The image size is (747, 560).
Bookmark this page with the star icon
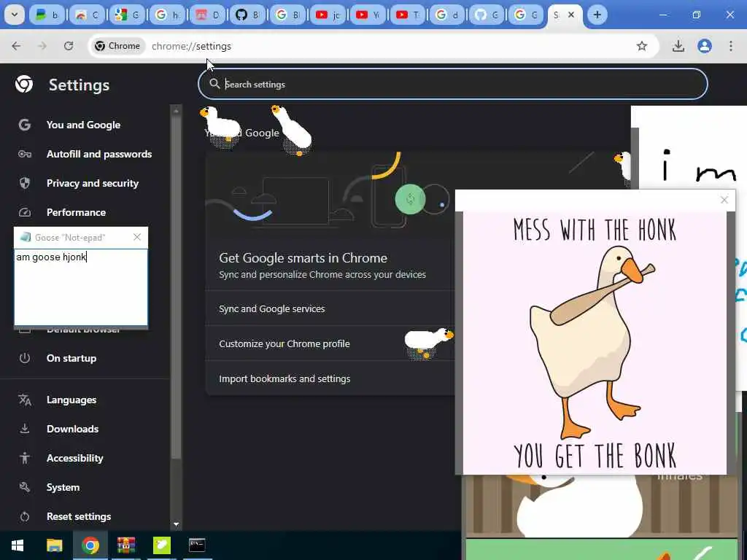(x=642, y=46)
